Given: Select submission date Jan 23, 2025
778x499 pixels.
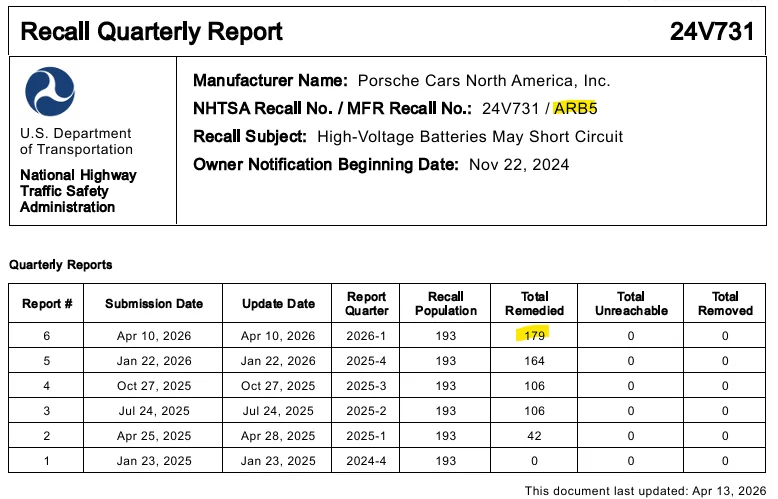Looking at the screenshot, I should pyautogui.click(x=154, y=461).
